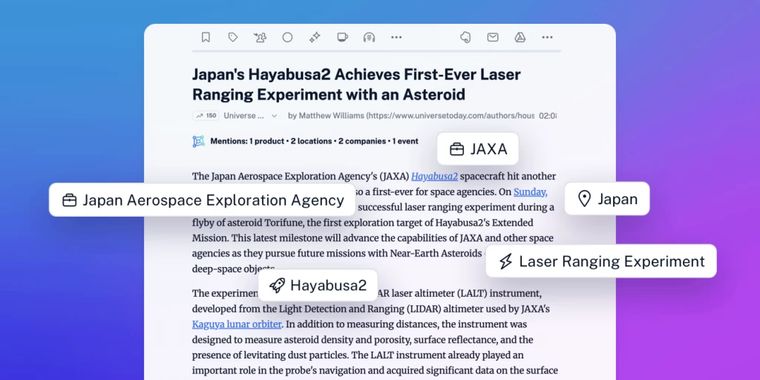Click the Mentions entity icon

pyautogui.click(x=198, y=142)
